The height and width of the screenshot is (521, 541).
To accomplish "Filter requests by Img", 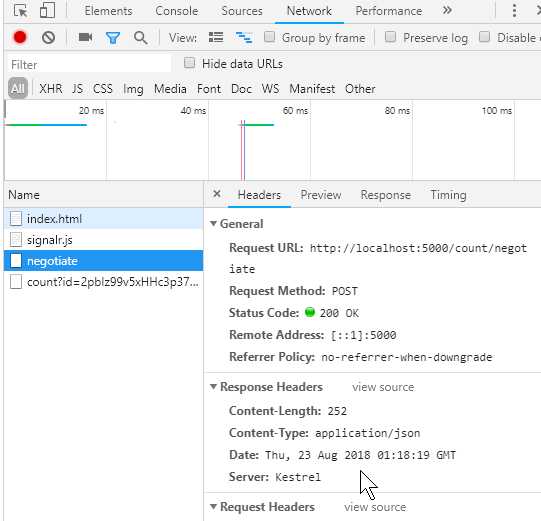I will click(x=133, y=89).
